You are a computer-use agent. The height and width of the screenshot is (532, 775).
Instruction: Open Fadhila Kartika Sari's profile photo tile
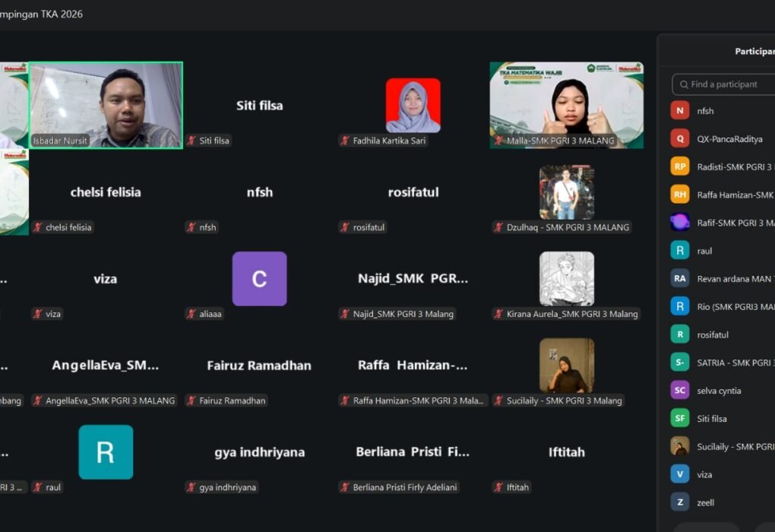(x=413, y=106)
